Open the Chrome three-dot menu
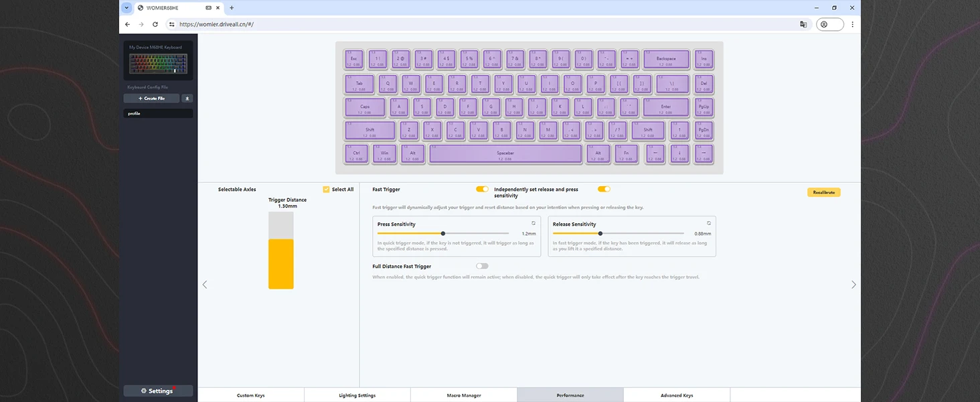980x402 pixels. (852, 24)
